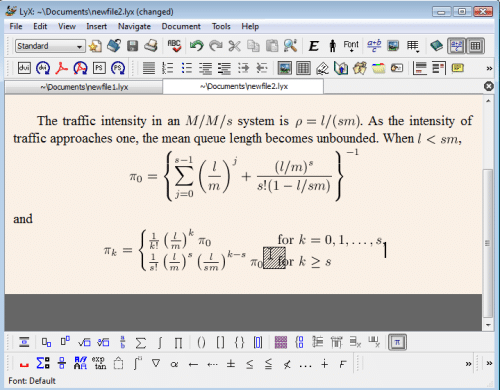The height and width of the screenshot is (390, 500).
Task: Apply bulleted itemize list formatting
Action: tap(187, 68)
